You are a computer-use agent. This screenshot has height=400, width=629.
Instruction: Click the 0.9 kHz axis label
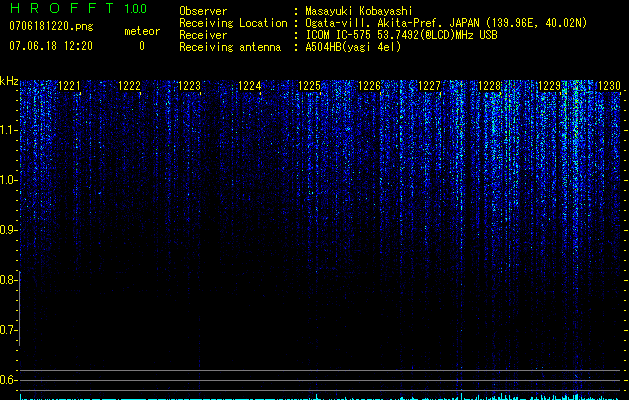8,230
